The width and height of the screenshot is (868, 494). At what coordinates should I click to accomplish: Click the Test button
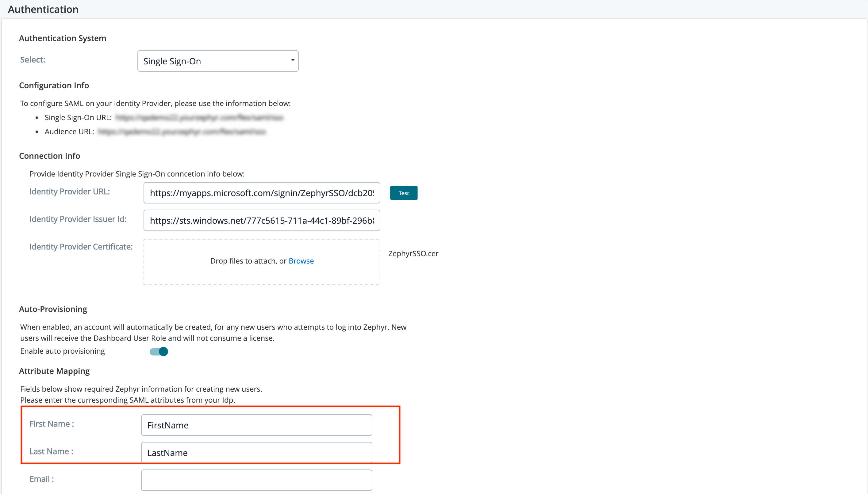403,193
